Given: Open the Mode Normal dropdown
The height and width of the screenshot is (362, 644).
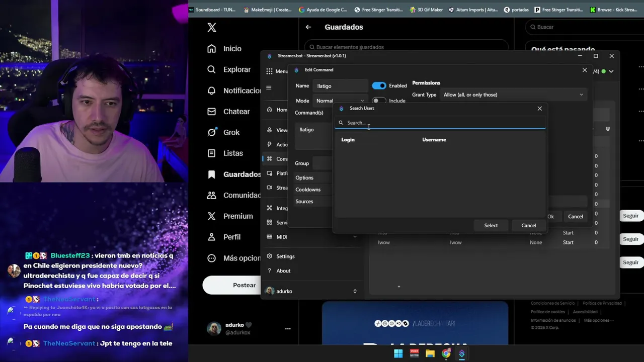Looking at the screenshot, I should (340, 101).
